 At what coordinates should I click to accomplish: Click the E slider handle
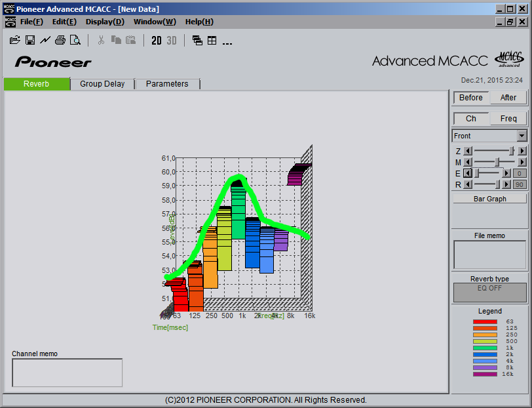point(477,173)
